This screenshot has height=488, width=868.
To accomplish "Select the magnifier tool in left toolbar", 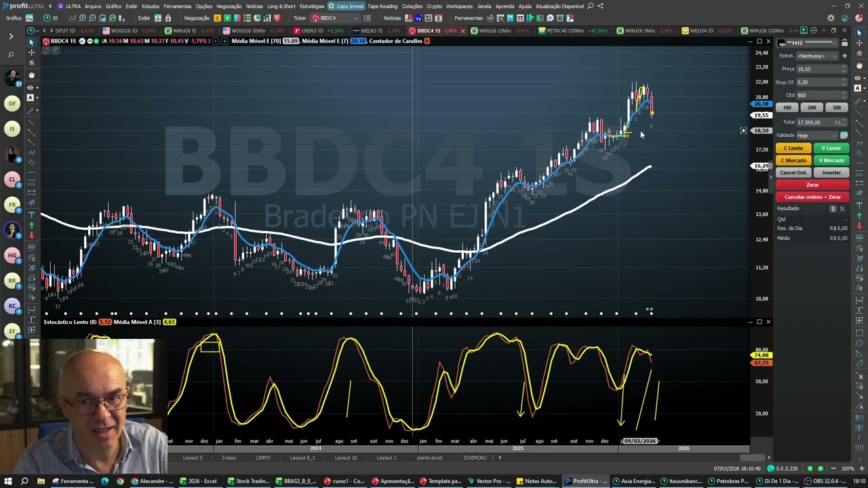I will (11, 54).
